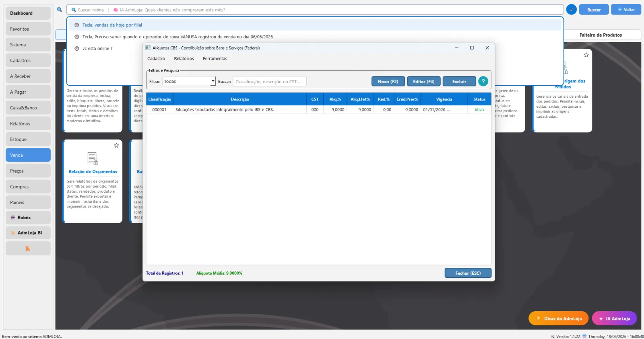This screenshot has width=644, height=339.
Task: Click the clock icon beside the VANUSA suggestion
Action: click(76, 37)
